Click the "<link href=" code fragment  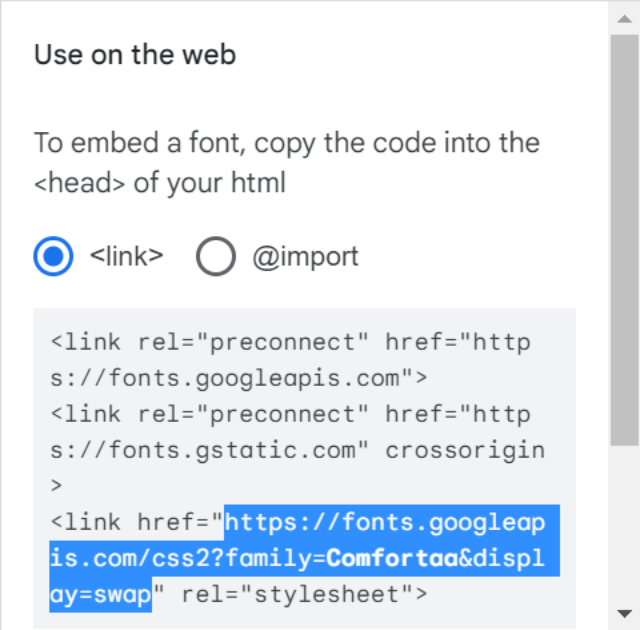(x=137, y=522)
